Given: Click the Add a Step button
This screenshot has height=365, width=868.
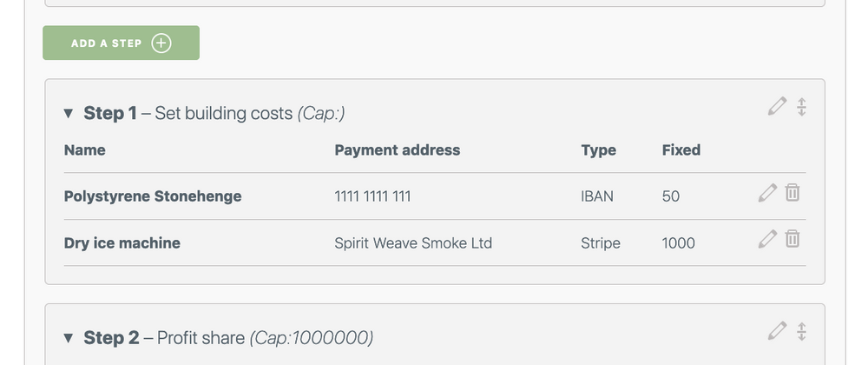Looking at the screenshot, I should [121, 43].
